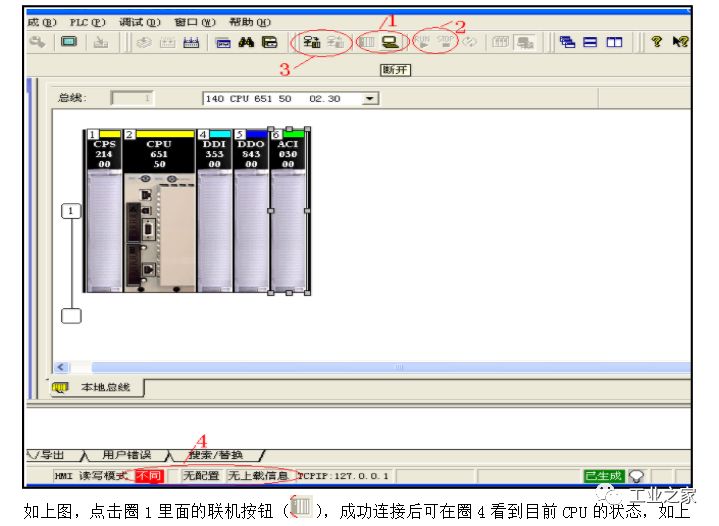The height and width of the screenshot is (526, 719).
Task: Click the empty rack box below rack 1
Action: coord(71,316)
